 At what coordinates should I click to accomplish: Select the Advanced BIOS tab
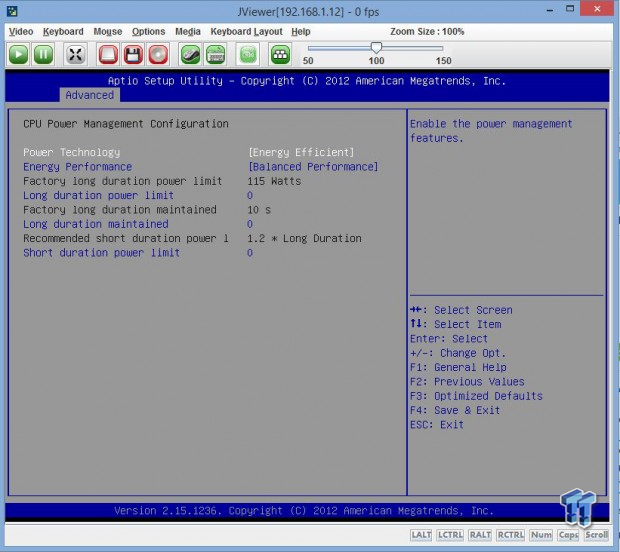point(90,95)
